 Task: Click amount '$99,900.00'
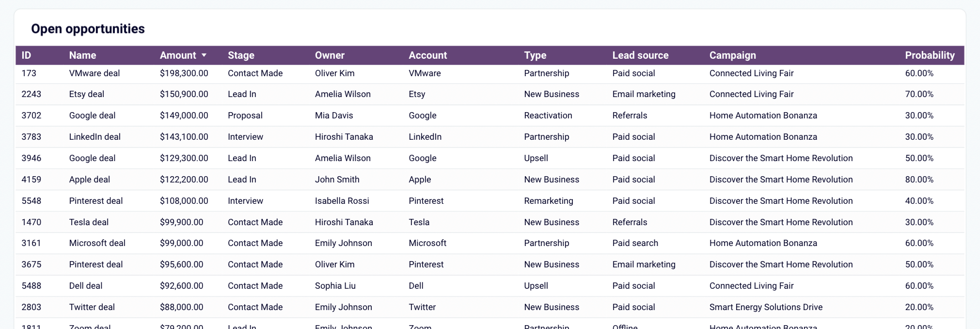point(182,222)
